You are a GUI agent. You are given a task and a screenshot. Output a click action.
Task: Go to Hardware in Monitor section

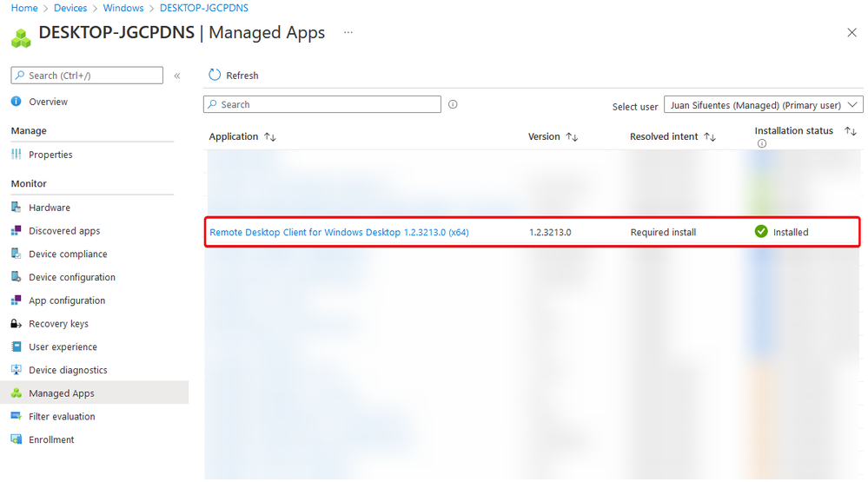(x=50, y=208)
